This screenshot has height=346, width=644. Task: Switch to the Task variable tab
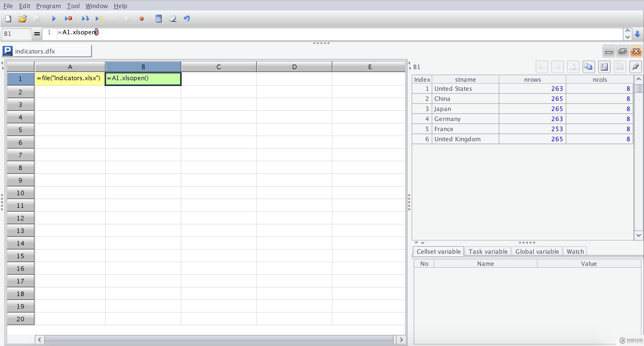488,251
